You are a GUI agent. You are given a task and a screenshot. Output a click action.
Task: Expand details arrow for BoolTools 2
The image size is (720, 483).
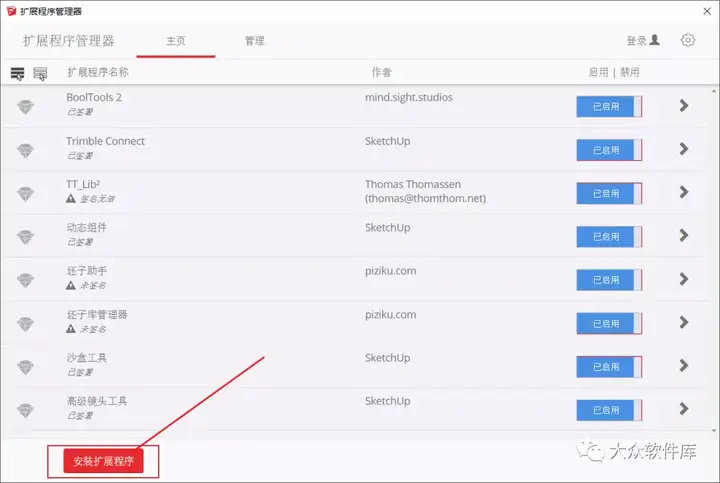tap(684, 106)
